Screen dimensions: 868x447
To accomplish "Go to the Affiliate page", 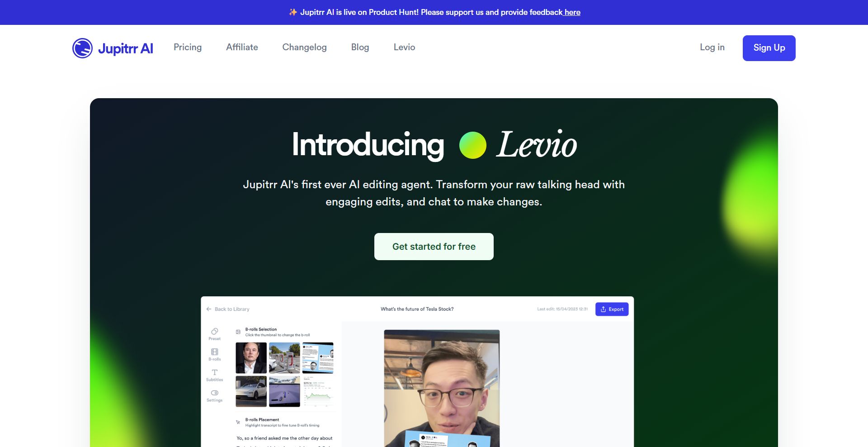I will [242, 47].
